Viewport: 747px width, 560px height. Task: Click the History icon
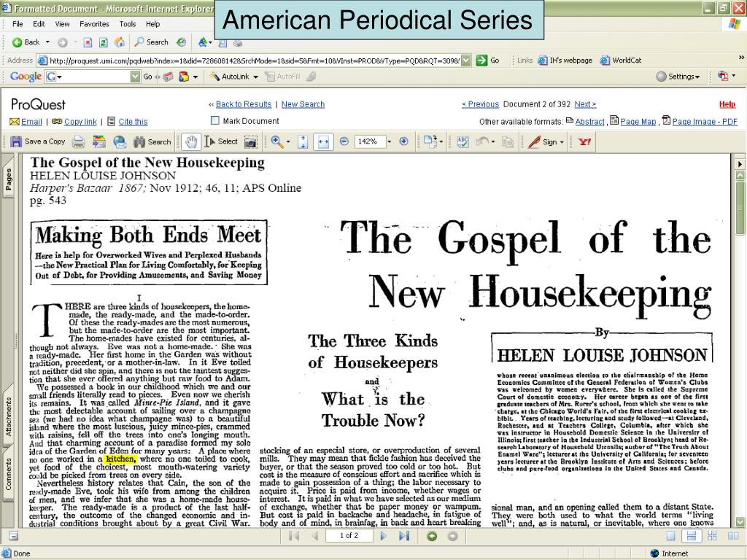point(182,42)
